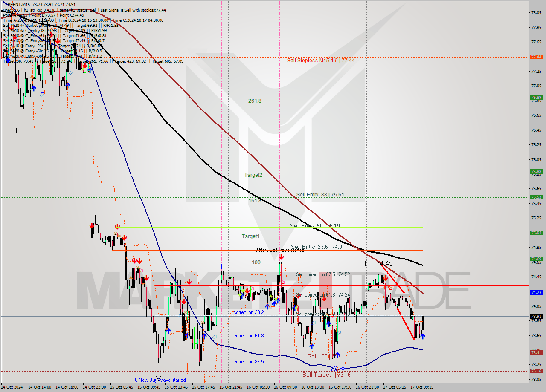The image size is (546, 392).
Task: Click the '15 Oct 21:45' time axis label
Action: pyautogui.click(x=231, y=387)
